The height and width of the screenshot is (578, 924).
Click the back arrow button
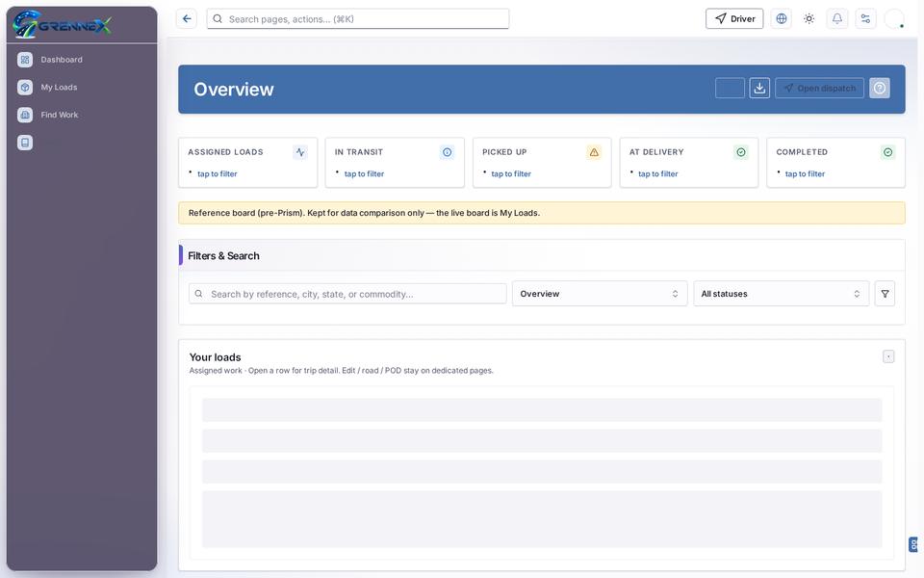187,19
